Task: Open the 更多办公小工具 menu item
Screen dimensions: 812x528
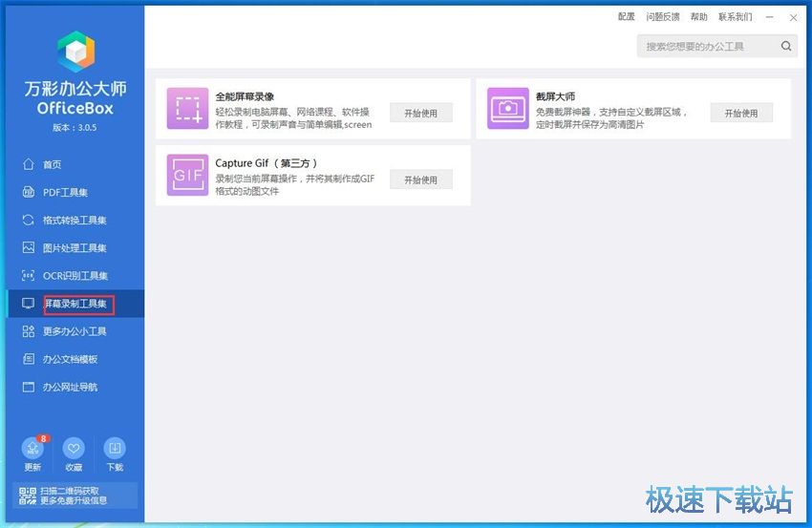Action: coord(75,331)
